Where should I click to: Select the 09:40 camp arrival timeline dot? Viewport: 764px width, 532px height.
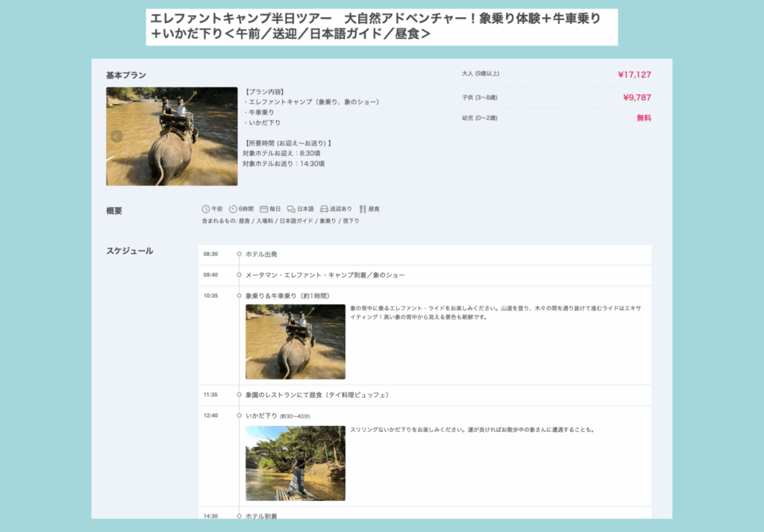[239, 275]
